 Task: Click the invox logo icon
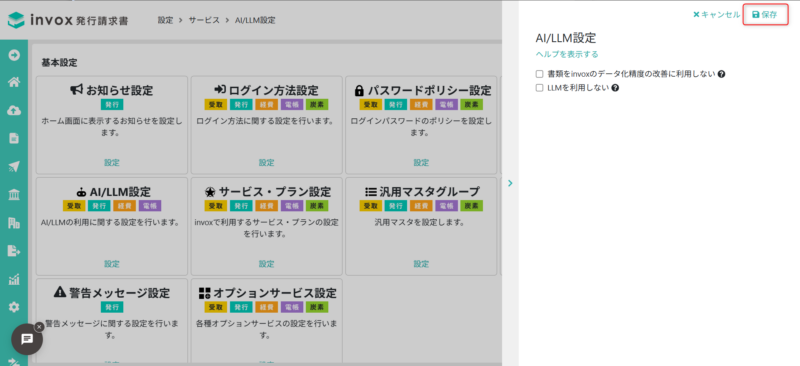pos(16,20)
